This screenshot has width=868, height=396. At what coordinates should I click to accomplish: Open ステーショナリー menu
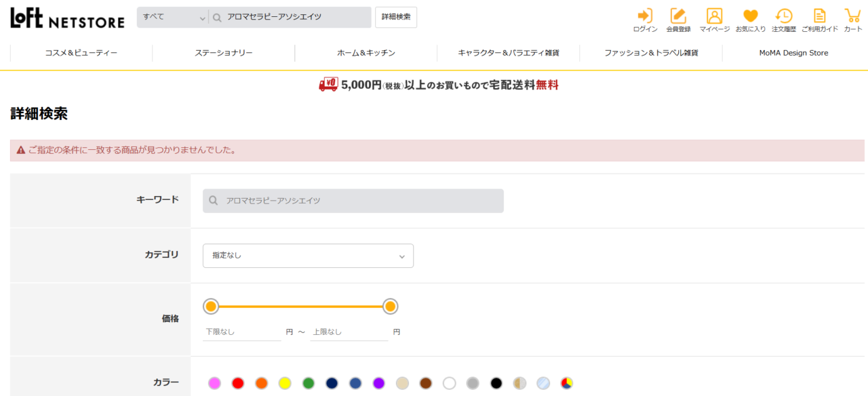point(224,53)
